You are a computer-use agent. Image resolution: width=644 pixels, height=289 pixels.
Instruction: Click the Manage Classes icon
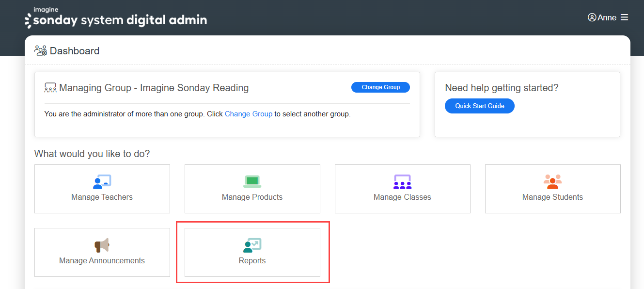coord(402,182)
